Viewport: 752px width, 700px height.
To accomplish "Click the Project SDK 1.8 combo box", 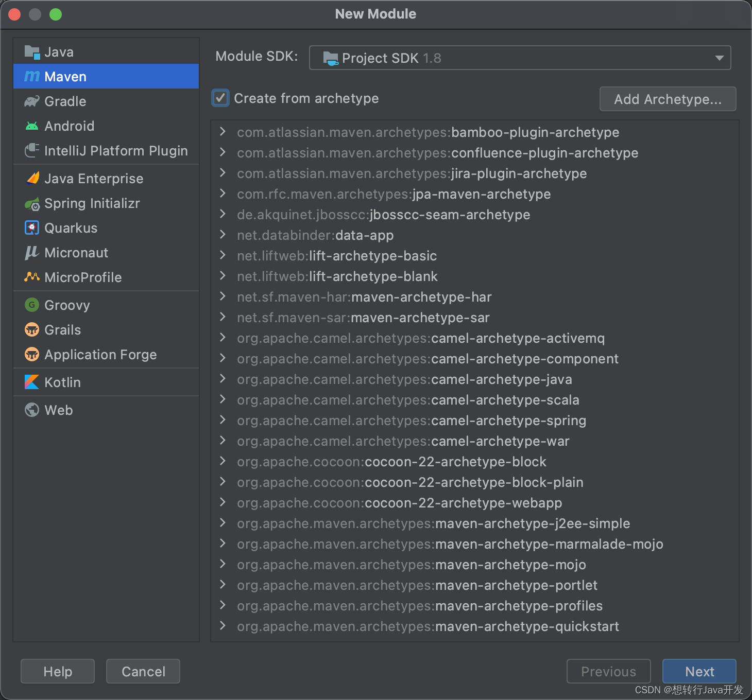I will coord(520,58).
